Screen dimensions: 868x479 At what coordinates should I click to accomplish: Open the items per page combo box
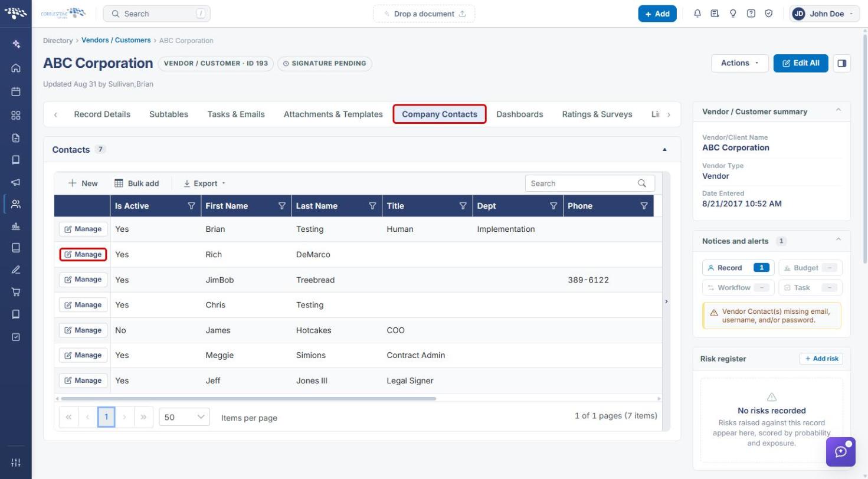coord(184,417)
